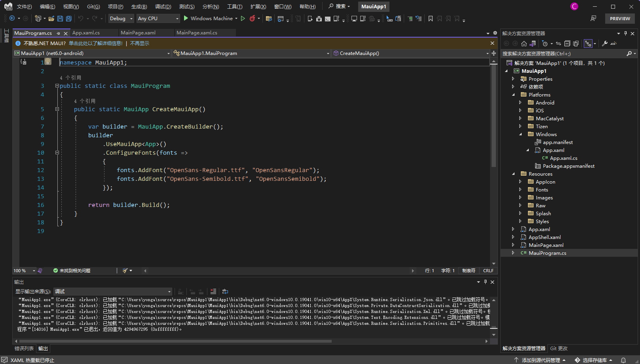
Task: Click the bookmark toggle icon in toolbar
Action: click(x=431, y=19)
